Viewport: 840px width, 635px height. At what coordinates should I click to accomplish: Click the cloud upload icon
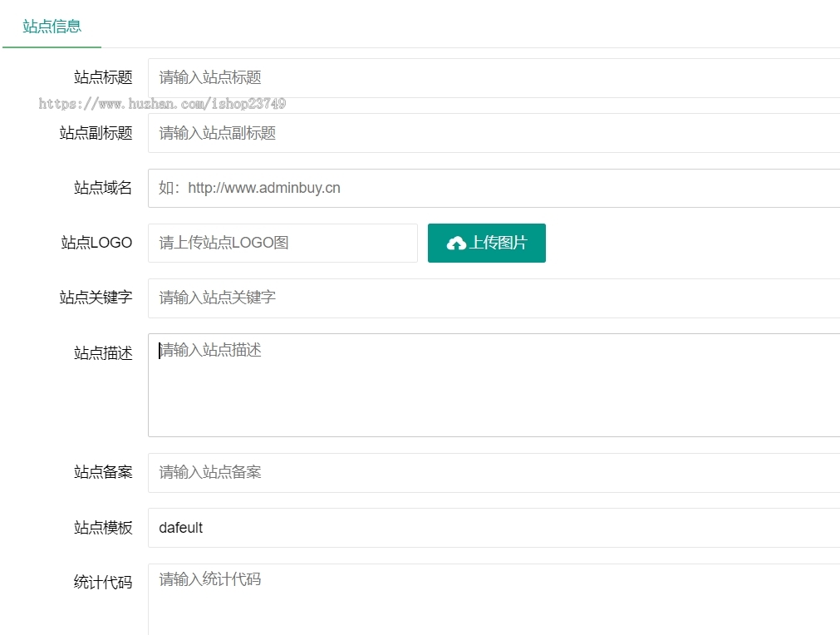(456, 244)
